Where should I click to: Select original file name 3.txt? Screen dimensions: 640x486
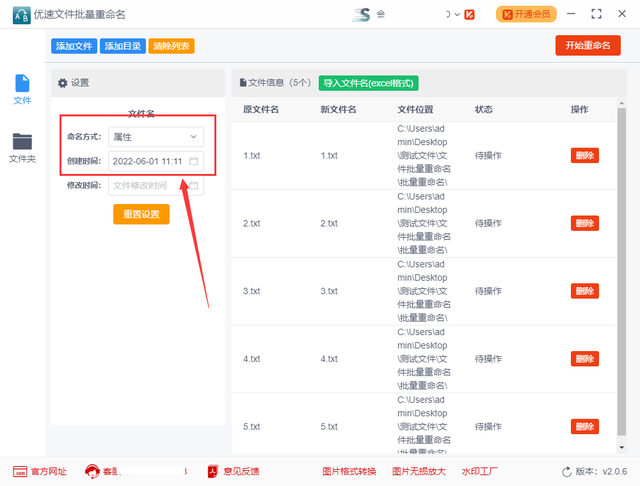click(251, 291)
